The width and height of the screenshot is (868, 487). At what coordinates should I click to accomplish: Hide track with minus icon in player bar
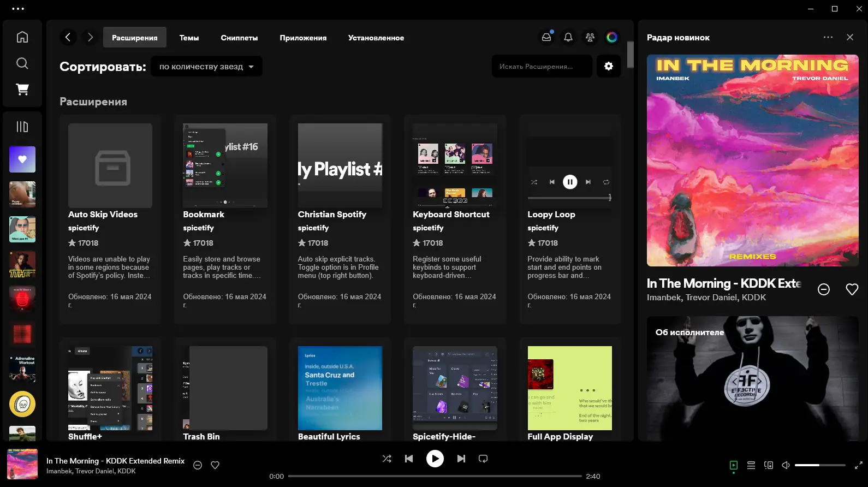pyautogui.click(x=198, y=465)
